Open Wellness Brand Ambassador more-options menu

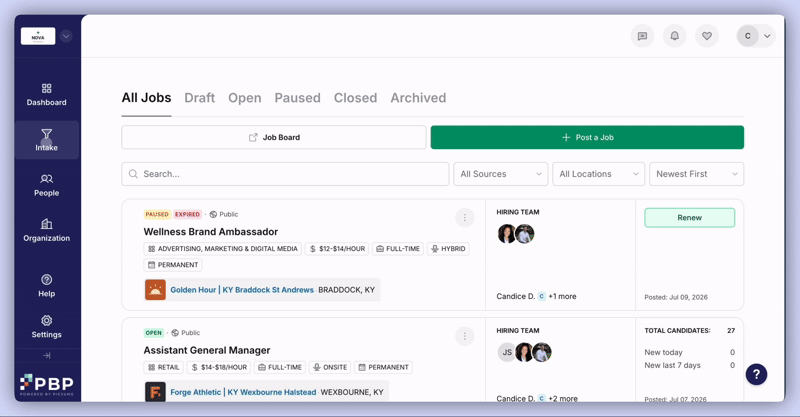464,218
